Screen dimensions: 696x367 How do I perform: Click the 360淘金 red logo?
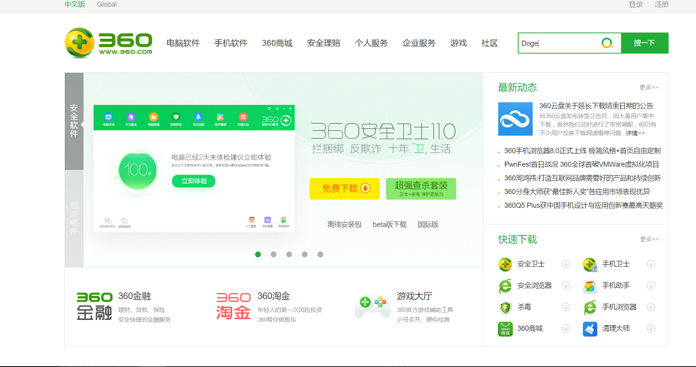tap(233, 306)
